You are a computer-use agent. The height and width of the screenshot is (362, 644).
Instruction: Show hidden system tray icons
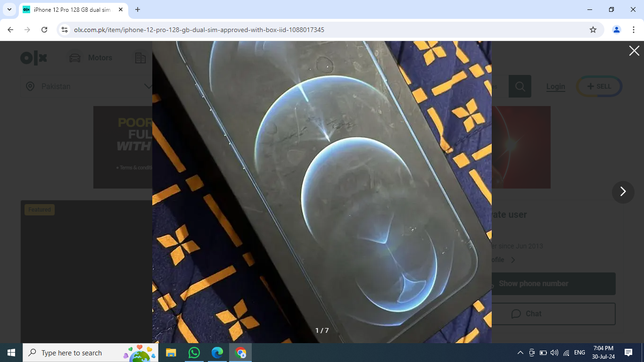pos(520,353)
